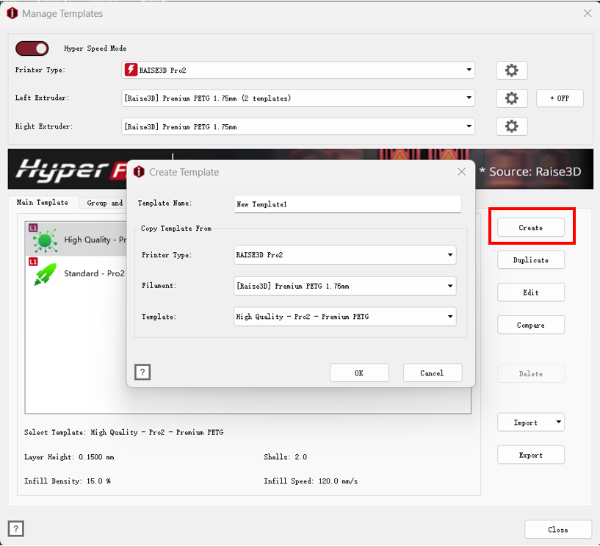Click Cancel in Create Template dialog
This screenshot has width=600, height=546.
click(x=432, y=372)
